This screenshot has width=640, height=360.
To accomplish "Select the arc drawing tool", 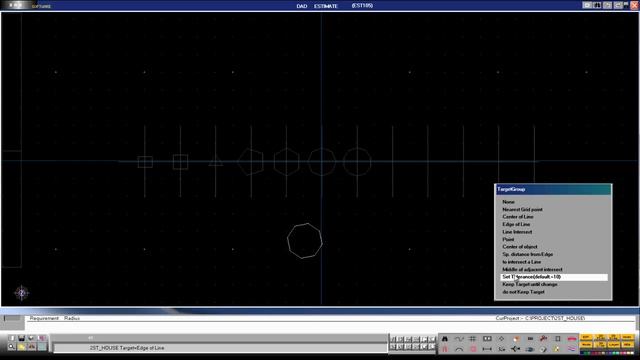I will (x=459, y=349).
